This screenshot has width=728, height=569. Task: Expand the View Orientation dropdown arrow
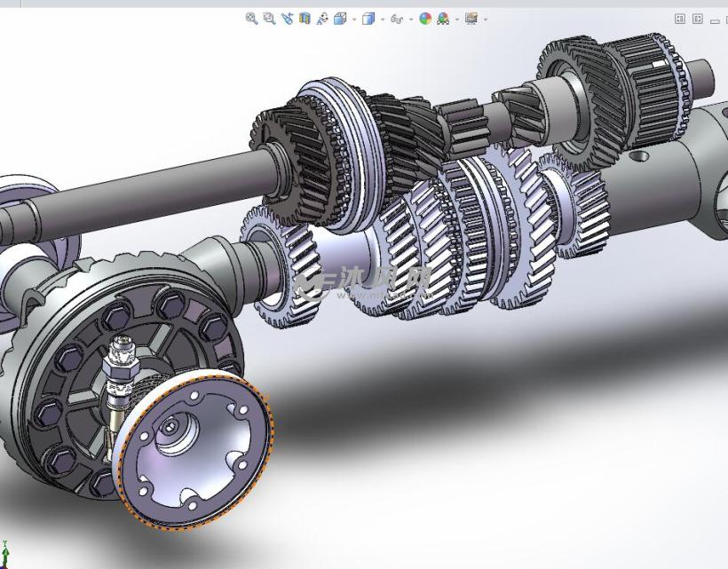[x=354, y=20]
